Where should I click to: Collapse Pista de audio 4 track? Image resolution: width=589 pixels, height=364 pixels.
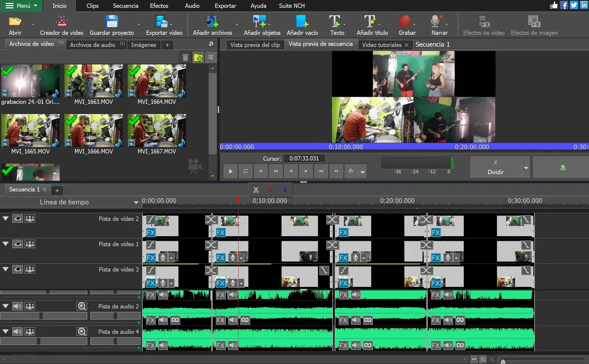[x=6, y=331]
